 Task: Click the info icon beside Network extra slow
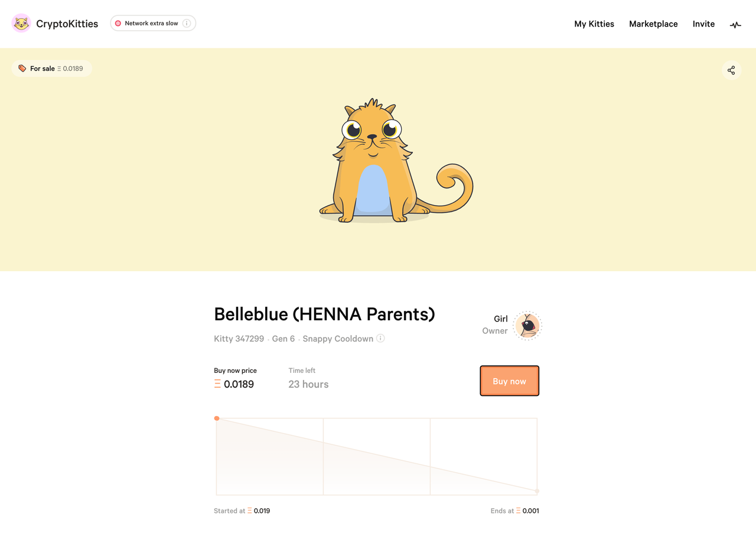187,24
